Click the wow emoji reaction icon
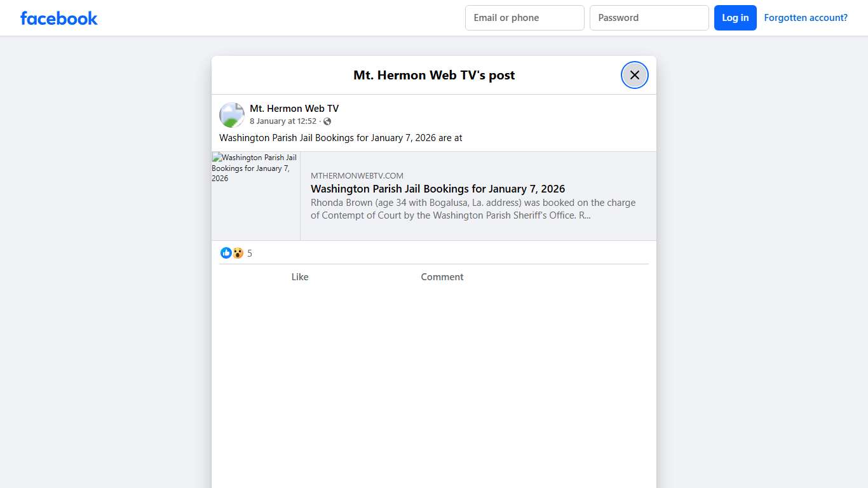This screenshot has width=868, height=488. (x=238, y=253)
